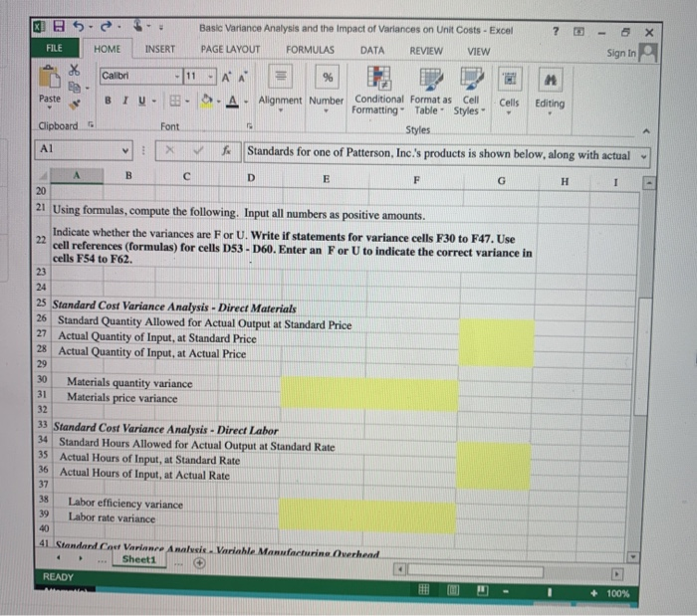Click the zoom in plus button
Screen dimensions: 697x616
(593, 593)
